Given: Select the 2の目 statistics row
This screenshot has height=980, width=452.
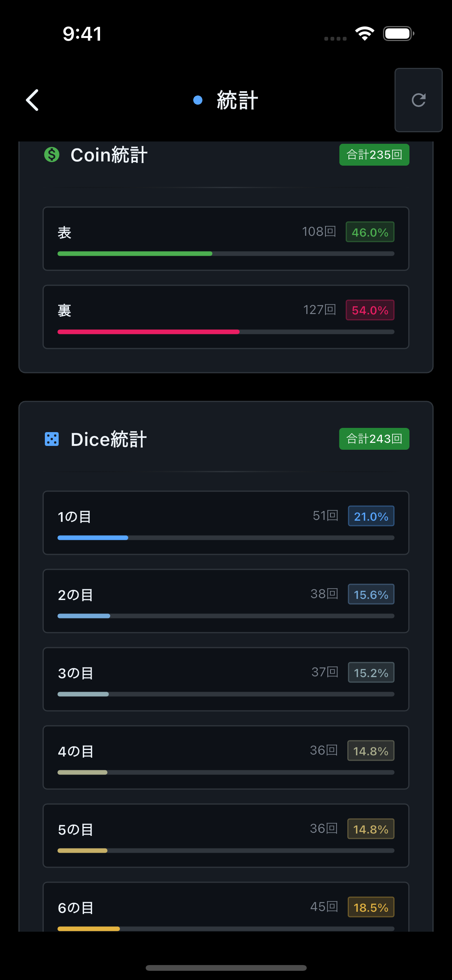Looking at the screenshot, I should (226, 601).
